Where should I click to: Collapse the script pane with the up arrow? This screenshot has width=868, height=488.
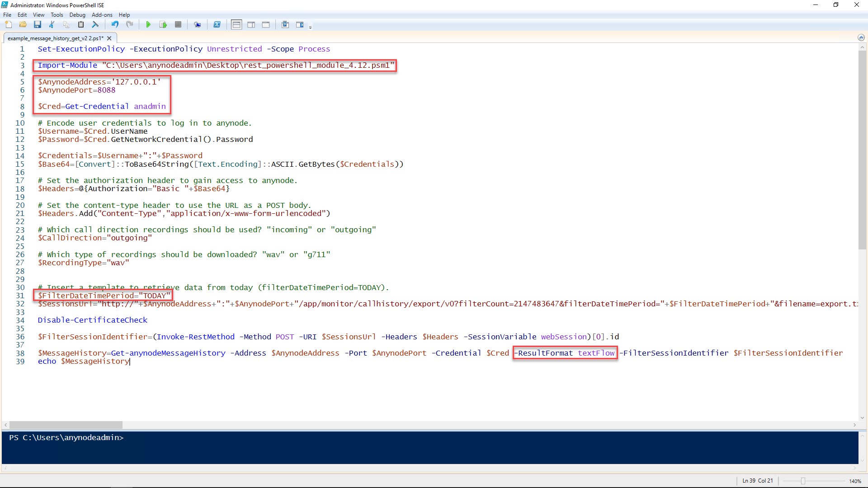(x=861, y=38)
